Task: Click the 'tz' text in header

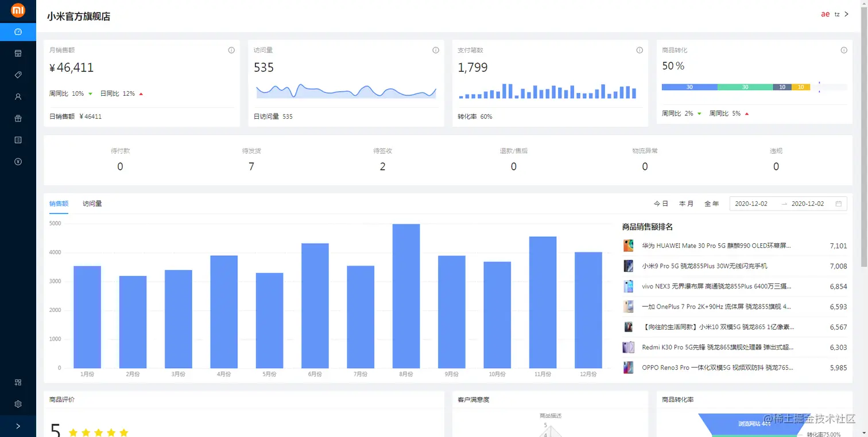Action: (x=837, y=14)
